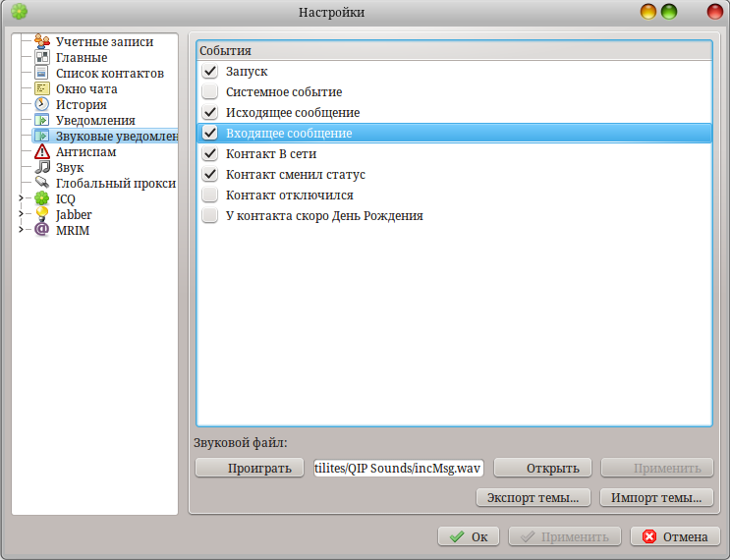Click the Окно чата icon
This screenshot has height=560, width=730.
pos(42,88)
